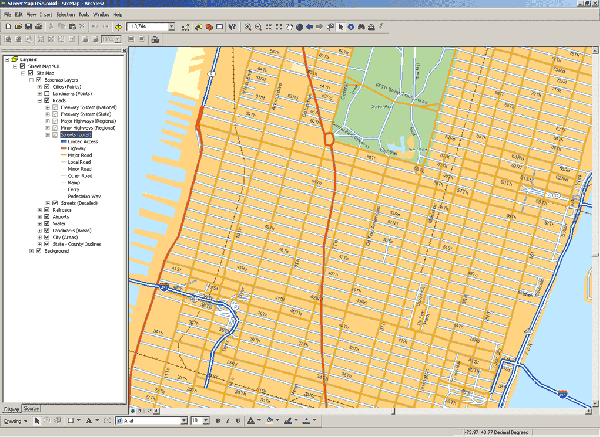Open the Window menu
Image resolution: width=600 pixels, height=438 pixels.
point(101,15)
